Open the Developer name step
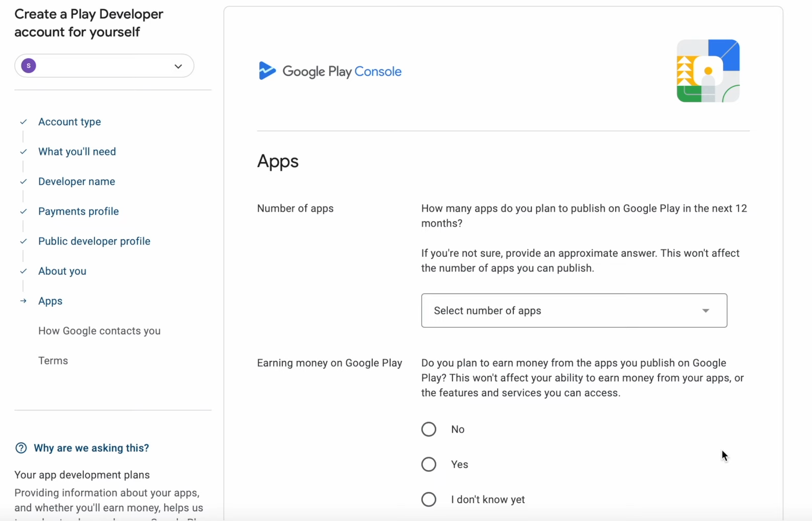Screen dimensions: 812x521 [77, 182]
